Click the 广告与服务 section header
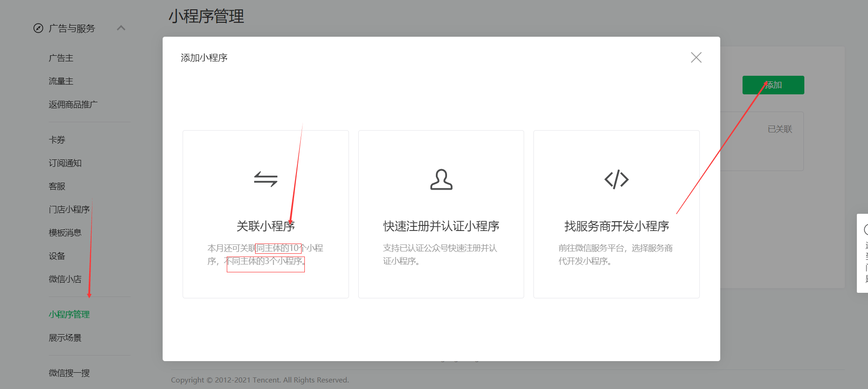The width and height of the screenshot is (868, 389). (x=72, y=28)
